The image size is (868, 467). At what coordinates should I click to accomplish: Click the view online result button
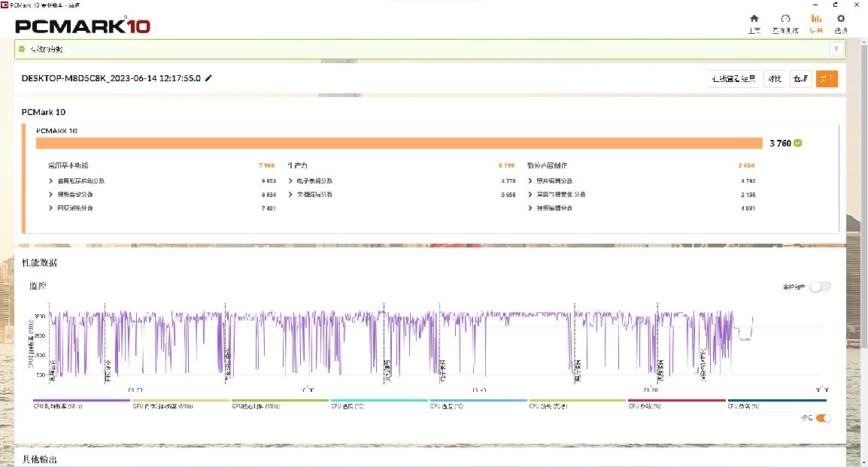[733, 78]
